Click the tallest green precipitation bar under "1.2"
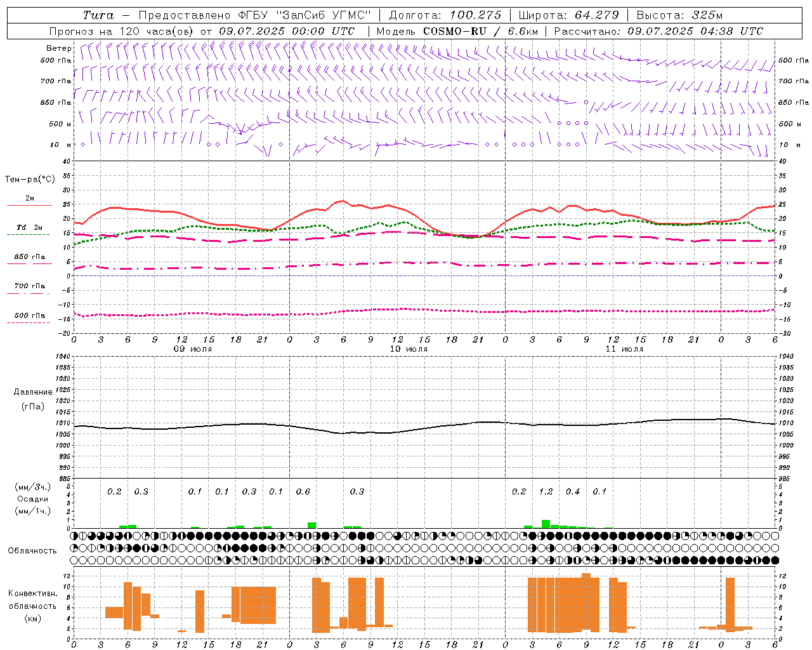This screenshot has height=650, width=812. point(546,524)
